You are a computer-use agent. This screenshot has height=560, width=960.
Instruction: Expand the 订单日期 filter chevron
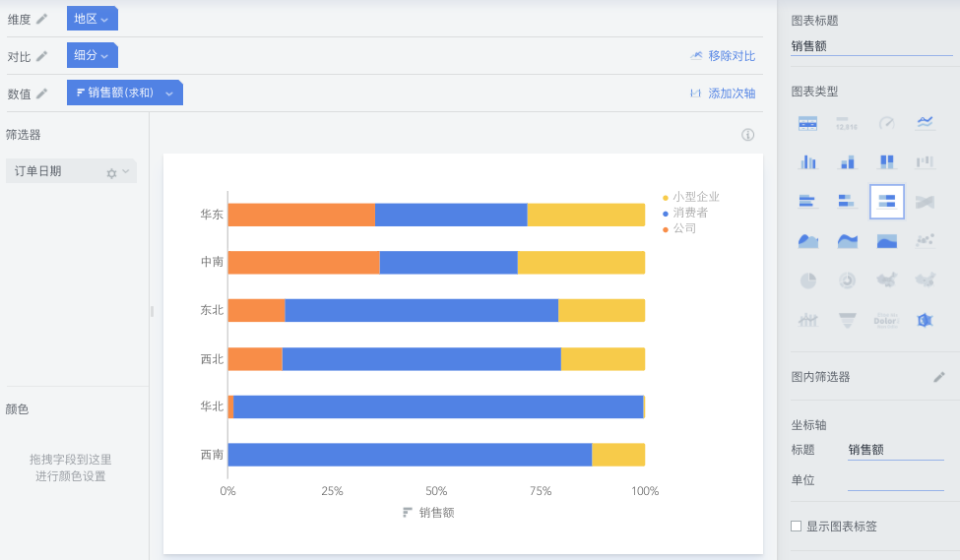tap(126, 171)
